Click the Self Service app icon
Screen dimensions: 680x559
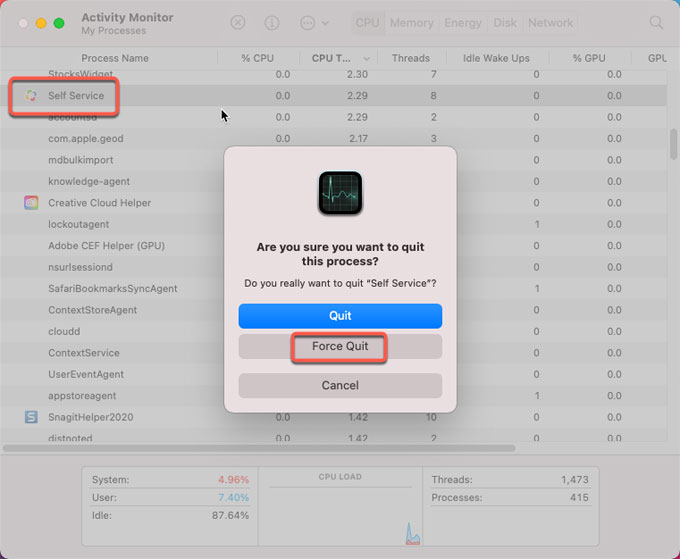31,95
